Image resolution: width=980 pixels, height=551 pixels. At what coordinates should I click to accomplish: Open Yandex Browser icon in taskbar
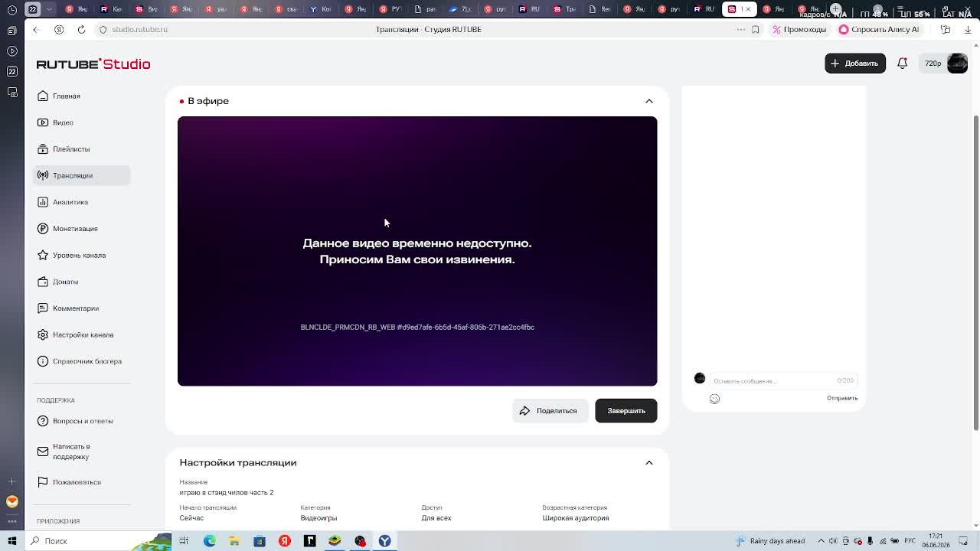point(385,541)
